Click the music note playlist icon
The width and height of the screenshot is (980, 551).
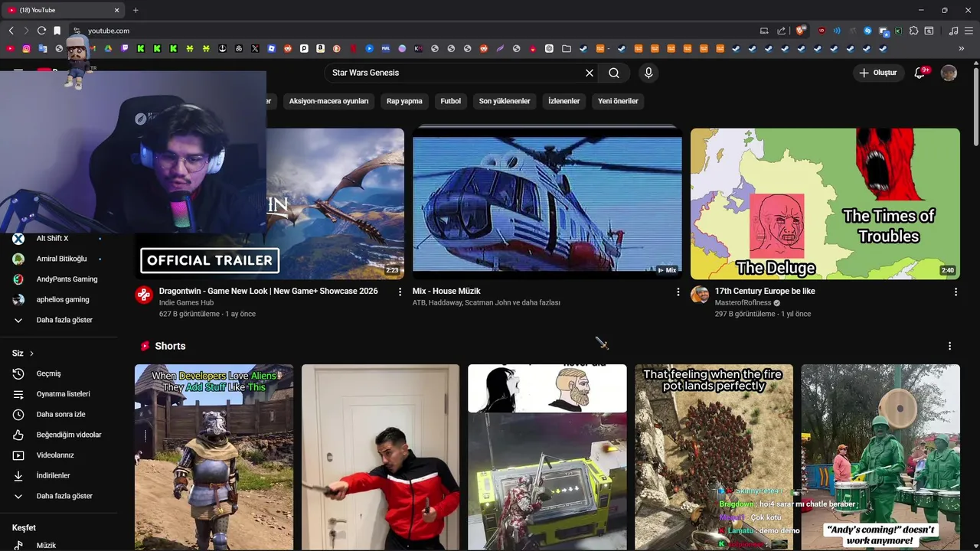click(x=953, y=31)
